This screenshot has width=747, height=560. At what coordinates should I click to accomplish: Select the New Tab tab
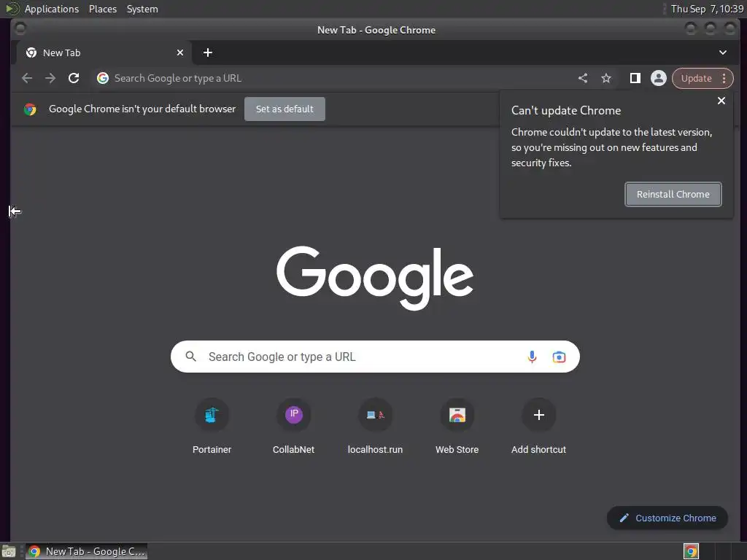click(x=104, y=52)
